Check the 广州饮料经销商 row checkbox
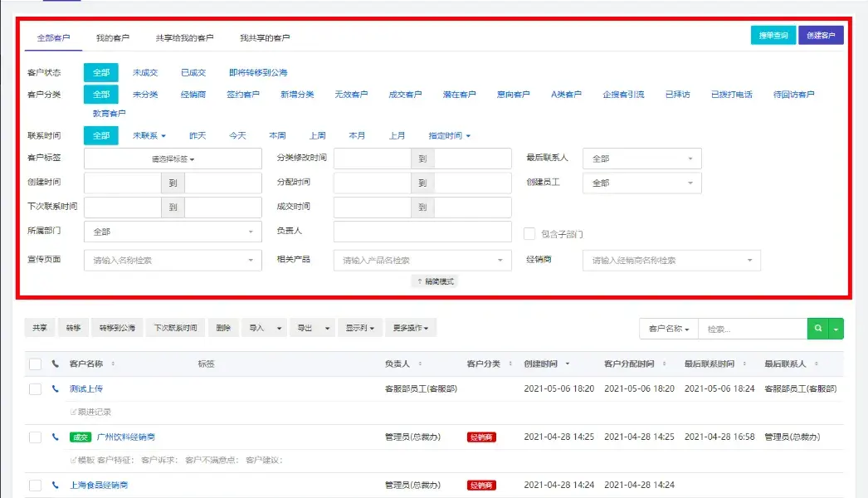Viewport: 868px width, 498px height. point(35,437)
